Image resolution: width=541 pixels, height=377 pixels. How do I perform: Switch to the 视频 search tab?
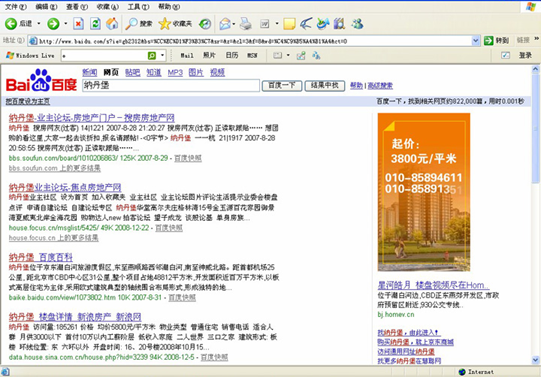point(218,72)
